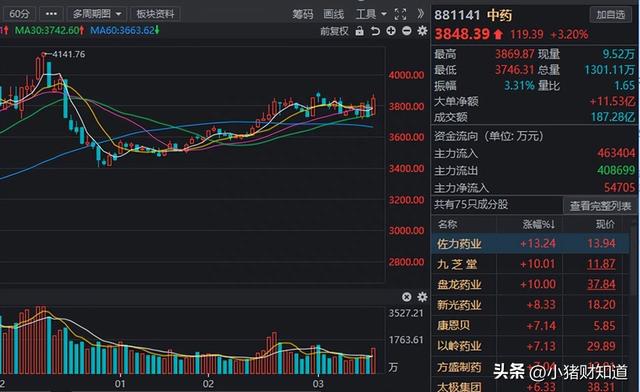The image size is (640, 392).
Task: Click the 成交额 187.28亿 value
Action: pyautogui.click(x=613, y=118)
